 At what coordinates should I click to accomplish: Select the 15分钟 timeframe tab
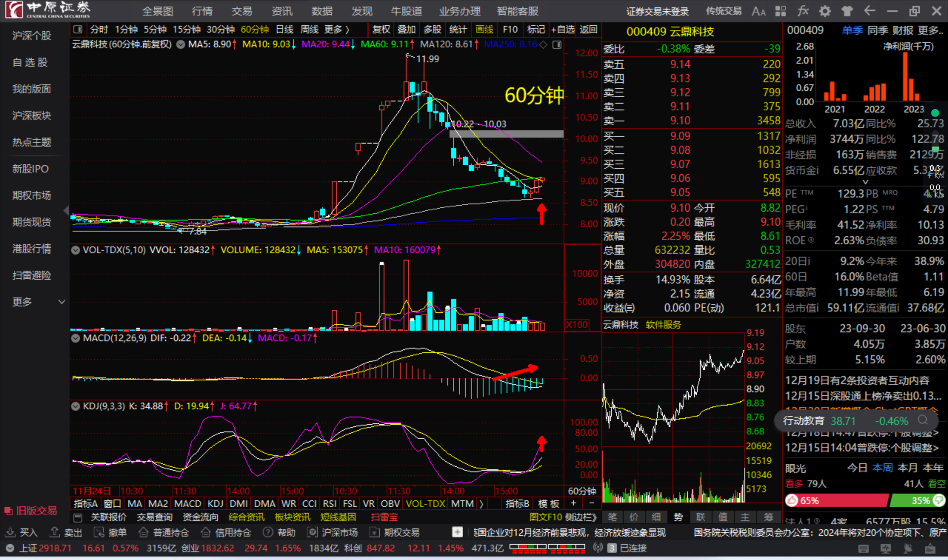[187, 30]
